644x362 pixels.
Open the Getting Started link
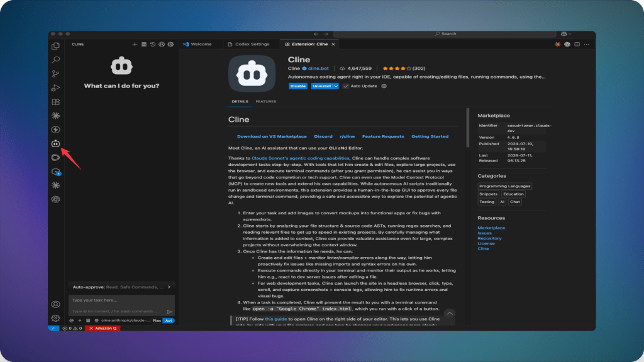pos(430,136)
